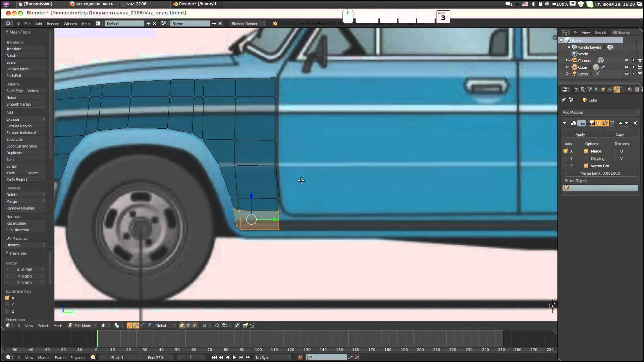
Task: Open the World properties tab icon
Action: pos(596,89)
